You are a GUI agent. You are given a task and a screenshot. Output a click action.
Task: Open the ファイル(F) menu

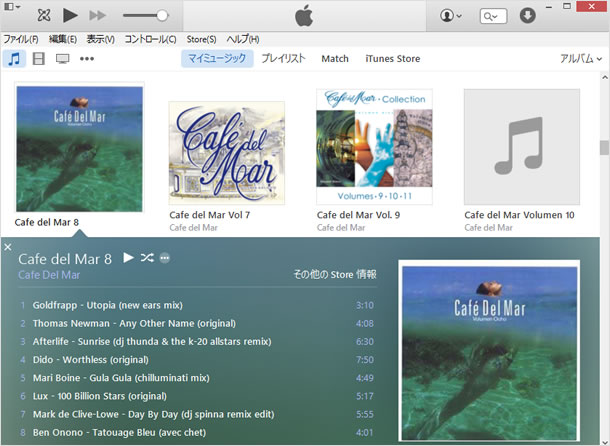point(21,39)
